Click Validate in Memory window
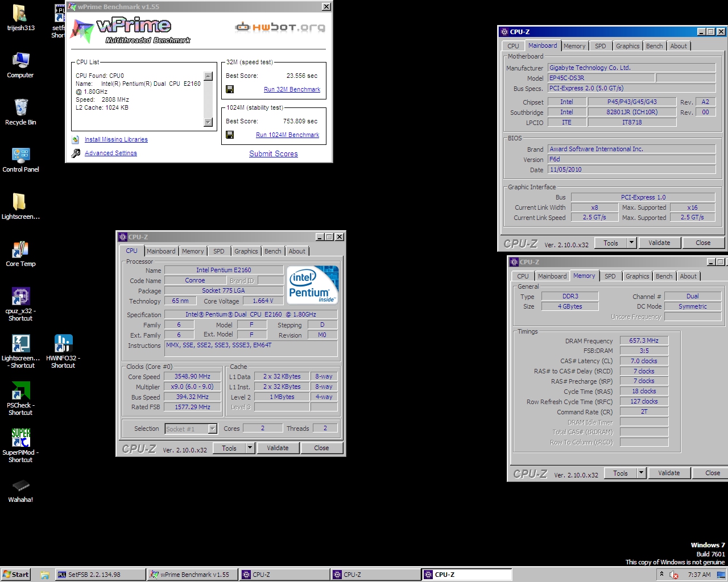This screenshot has width=728, height=582. (669, 473)
